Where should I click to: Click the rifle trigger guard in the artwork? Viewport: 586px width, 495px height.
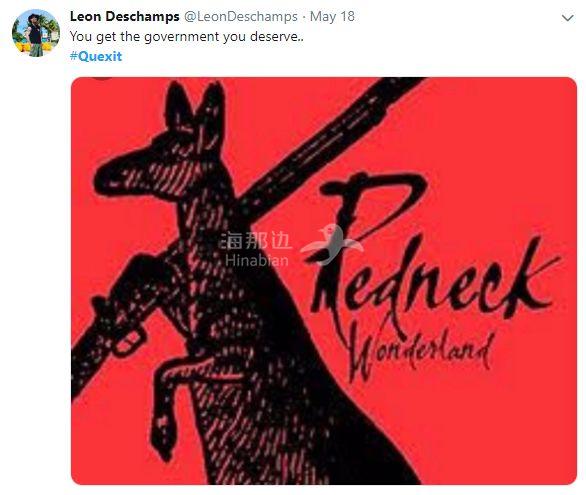[127, 342]
